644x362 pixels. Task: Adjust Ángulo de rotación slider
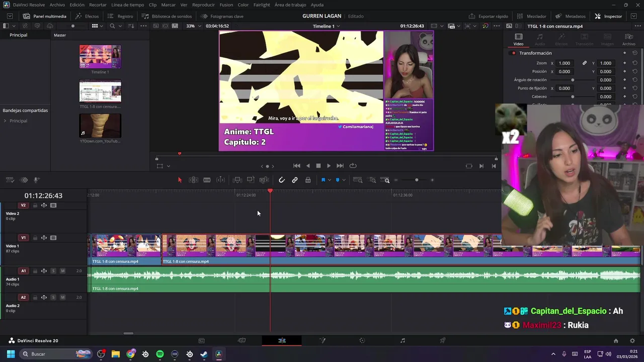tap(573, 80)
